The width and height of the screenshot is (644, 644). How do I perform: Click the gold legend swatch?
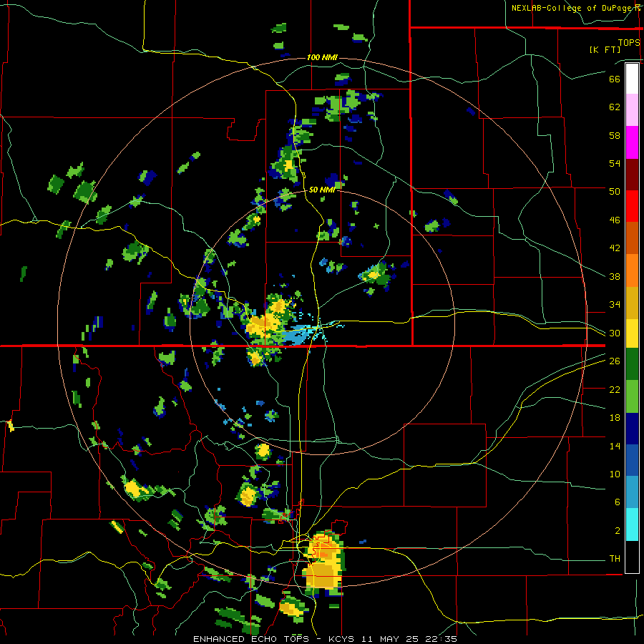pyautogui.click(x=632, y=303)
